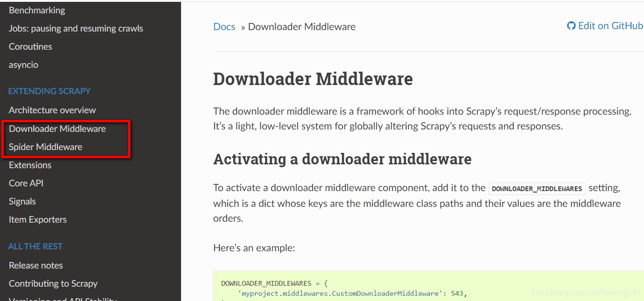The width and height of the screenshot is (644, 301).
Task: Open Architecture overview page
Action: (x=52, y=110)
